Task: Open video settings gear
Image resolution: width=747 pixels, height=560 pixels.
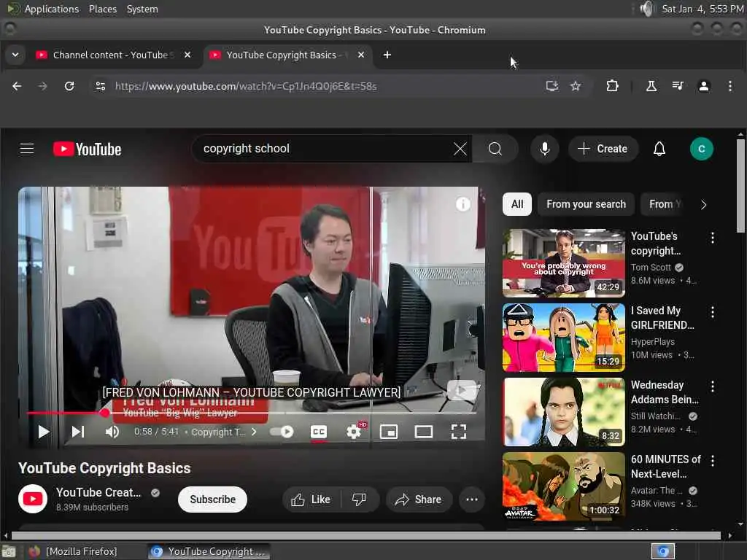Action: click(x=354, y=432)
